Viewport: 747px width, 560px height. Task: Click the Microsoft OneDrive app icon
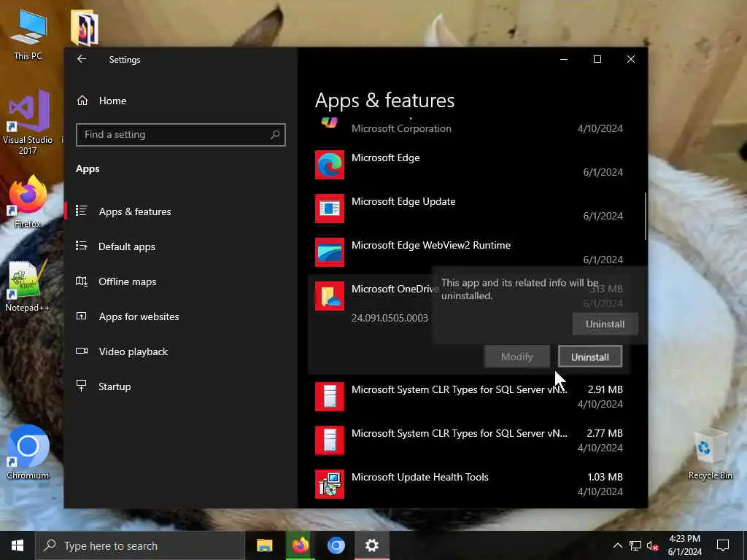[x=330, y=296]
